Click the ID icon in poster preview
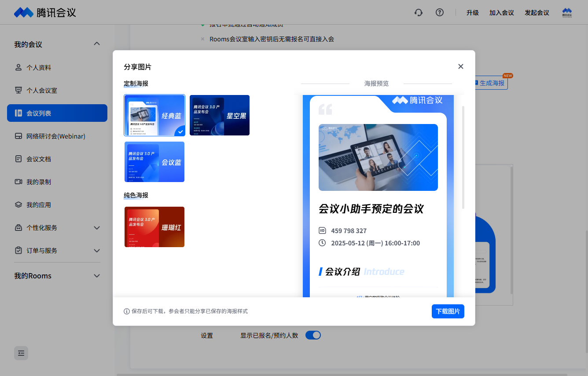The height and width of the screenshot is (376, 588). [322, 230]
